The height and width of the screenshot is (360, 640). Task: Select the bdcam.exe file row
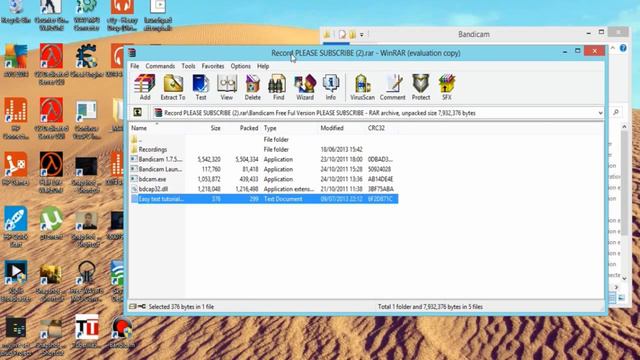[264, 179]
